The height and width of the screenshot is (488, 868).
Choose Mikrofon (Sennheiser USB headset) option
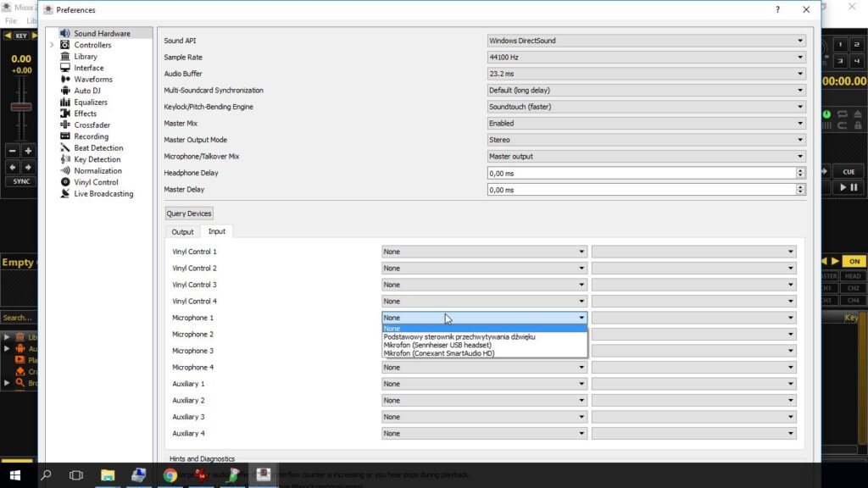point(437,345)
